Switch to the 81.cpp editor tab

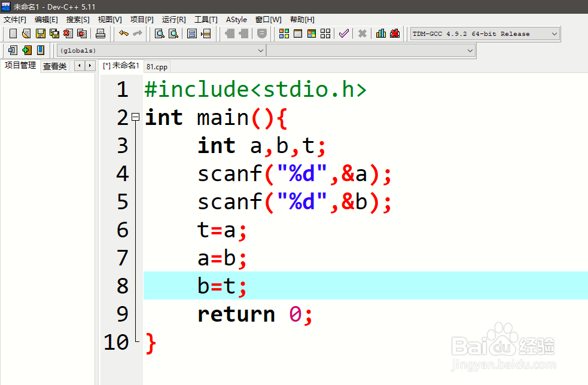157,67
